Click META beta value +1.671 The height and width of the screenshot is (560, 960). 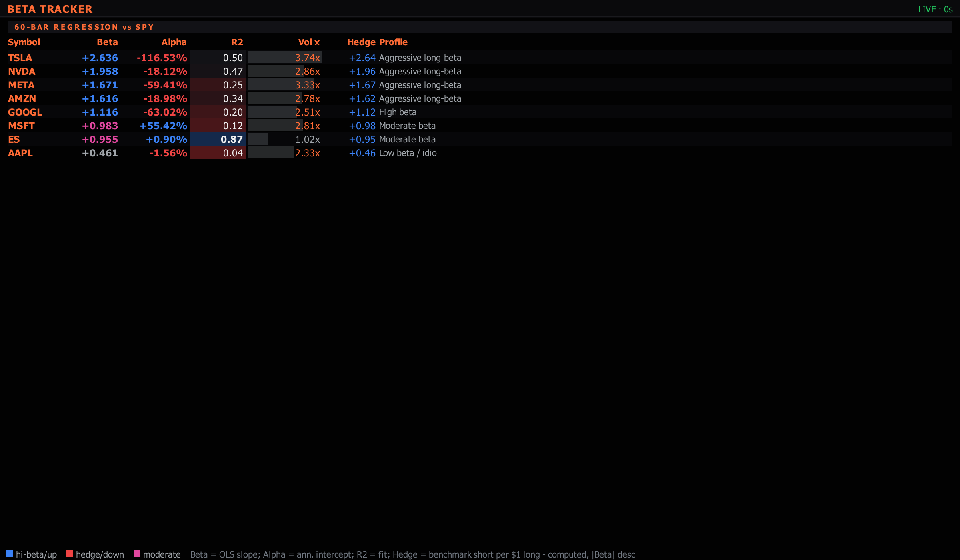click(x=100, y=85)
